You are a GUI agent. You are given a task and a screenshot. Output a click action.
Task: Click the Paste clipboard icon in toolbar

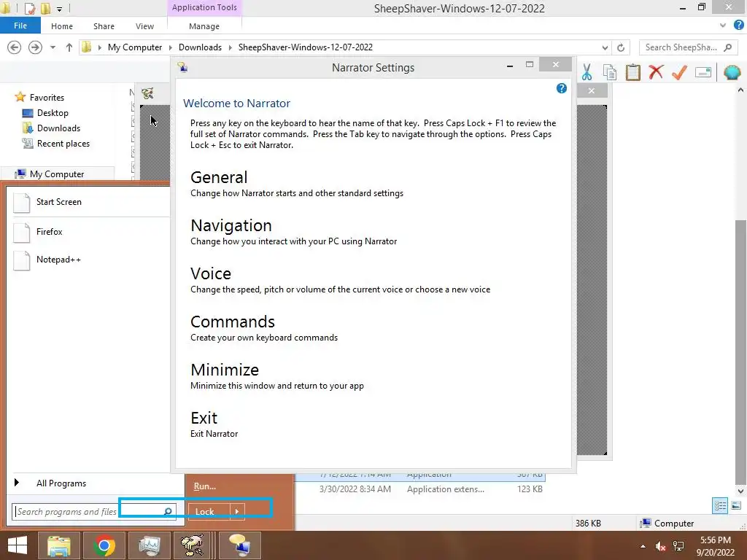coord(632,72)
